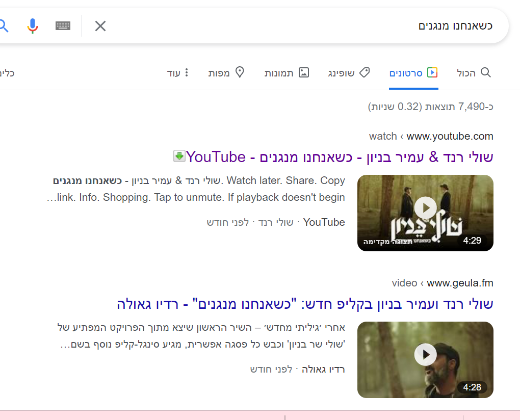520x420 pixels.
Task: Clear the search query with the X icon
Action: pyautogui.click(x=100, y=26)
